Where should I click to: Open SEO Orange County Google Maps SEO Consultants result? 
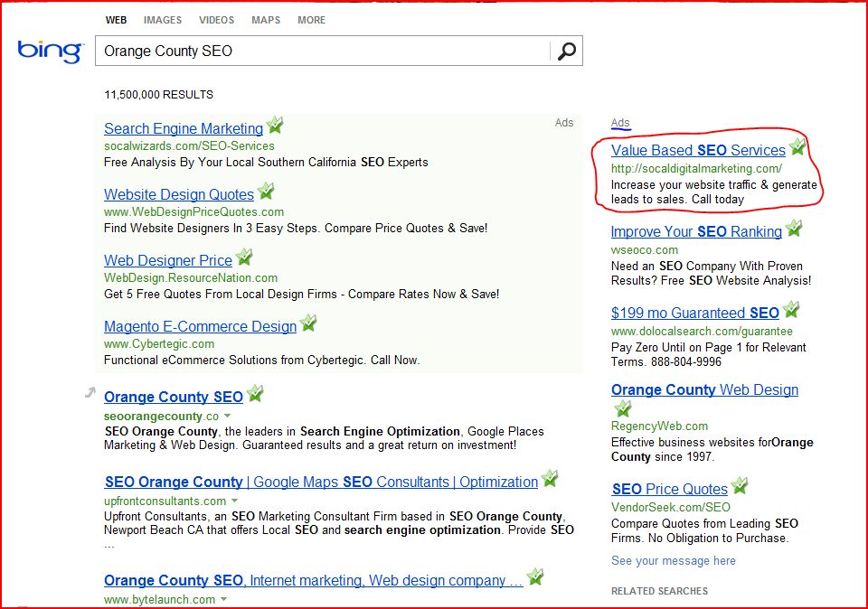pos(321,483)
